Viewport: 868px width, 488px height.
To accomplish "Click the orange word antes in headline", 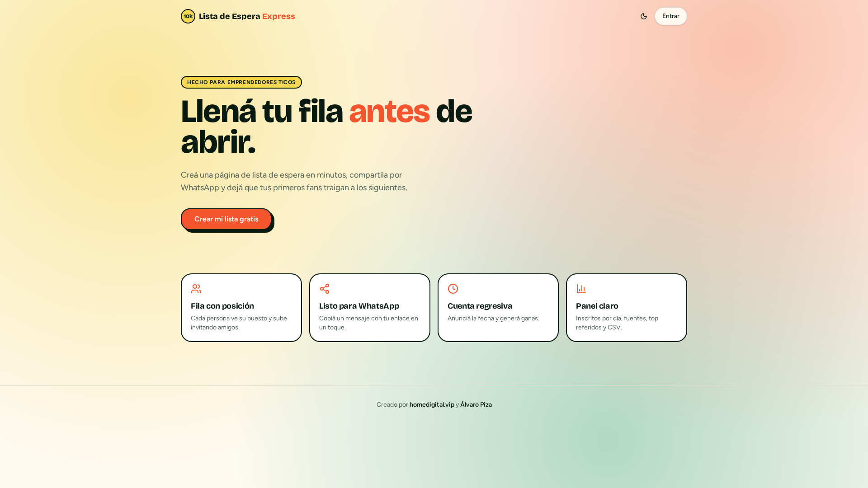I will (x=389, y=111).
